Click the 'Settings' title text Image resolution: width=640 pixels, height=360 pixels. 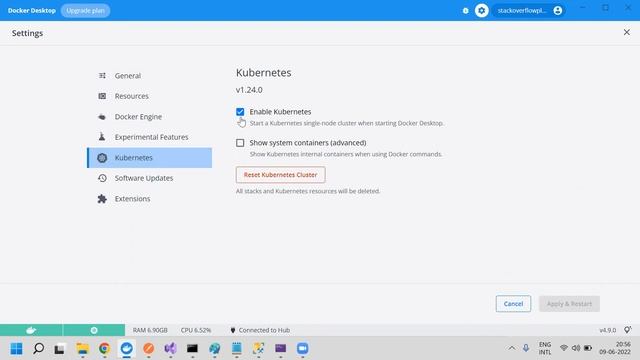[27, 33]
